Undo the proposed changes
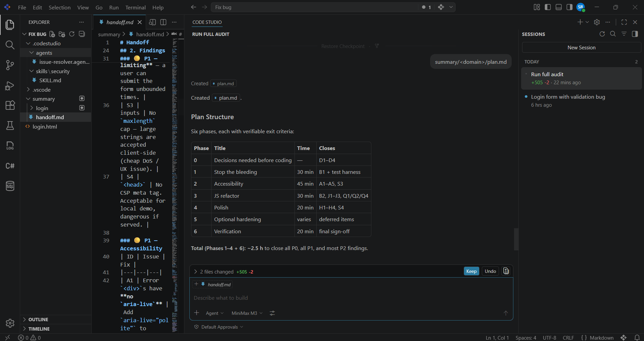The image size is (644, 341). tap(490, 271)
